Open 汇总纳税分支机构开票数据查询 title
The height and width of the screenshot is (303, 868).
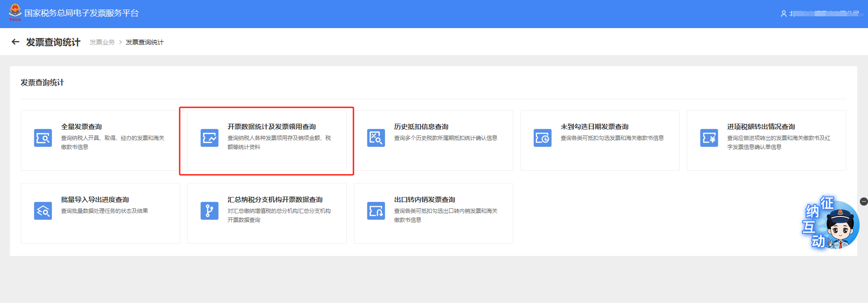coord(275,200)
